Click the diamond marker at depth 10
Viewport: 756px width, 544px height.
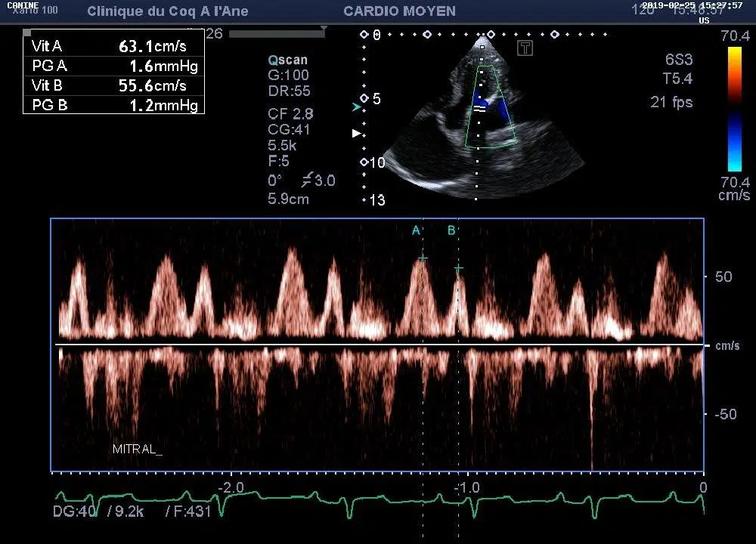[x=364, y=162]
